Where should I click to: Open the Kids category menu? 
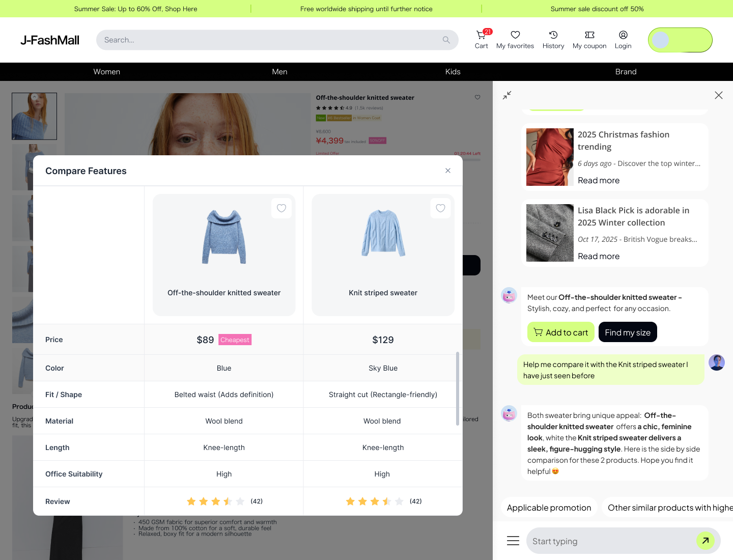coord(453,72)
